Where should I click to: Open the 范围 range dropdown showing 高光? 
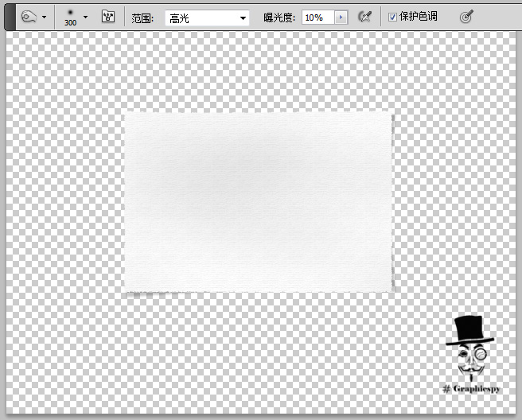207,18
